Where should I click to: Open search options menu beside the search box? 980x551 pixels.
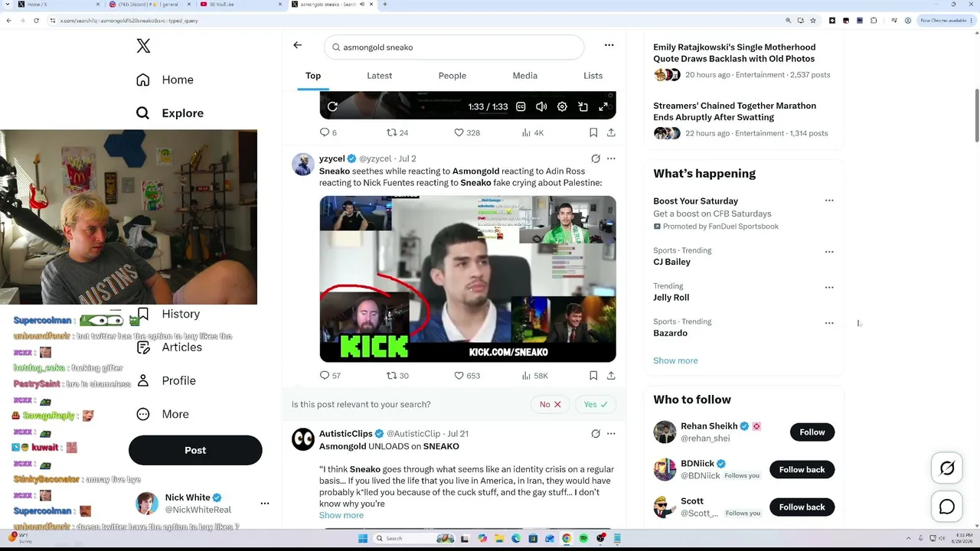pyautogui.click(x=609, y=46)
